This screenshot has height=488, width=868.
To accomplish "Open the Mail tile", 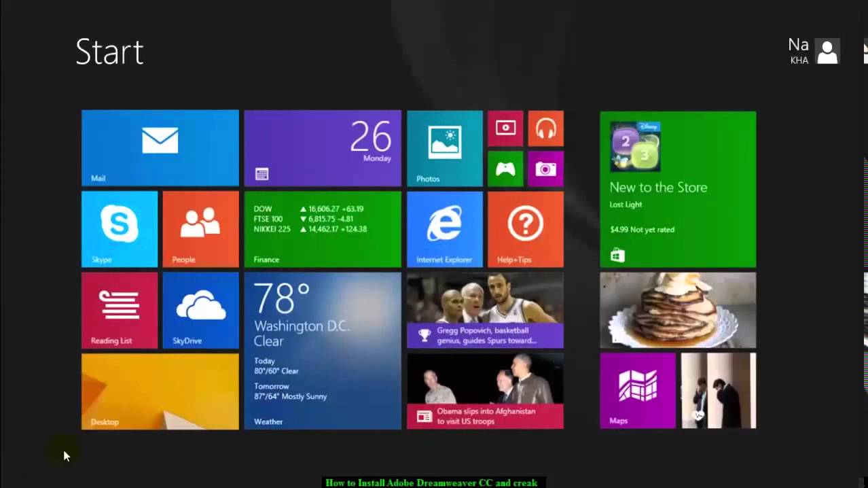I will 160,147.
